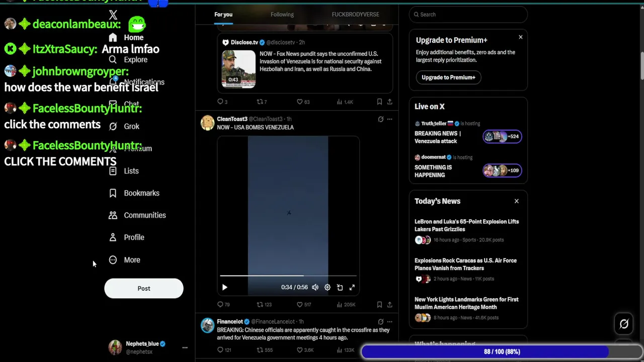Viewport: 644px width, 362px height.
Task: Open Profile in the sidebar
Action: 127,237
